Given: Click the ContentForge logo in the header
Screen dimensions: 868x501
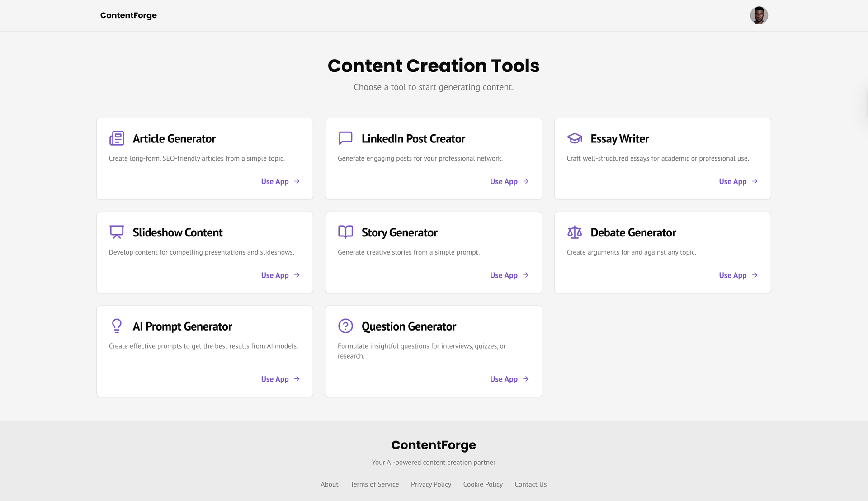Looking at the screenshot, I should (x=128, y=15).
